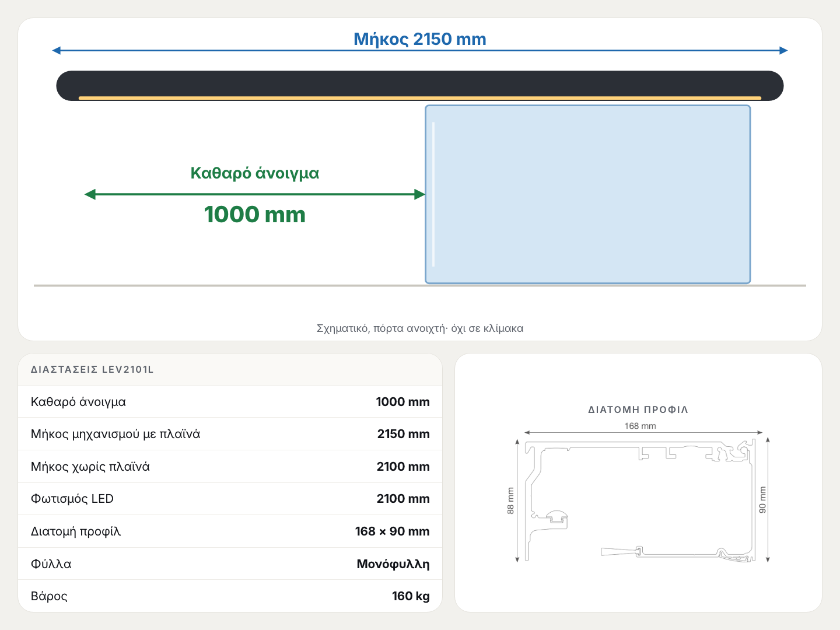Click the 'Φύλλα' row label
This screenshot has height=630, width=840.
tap(51, 564)
